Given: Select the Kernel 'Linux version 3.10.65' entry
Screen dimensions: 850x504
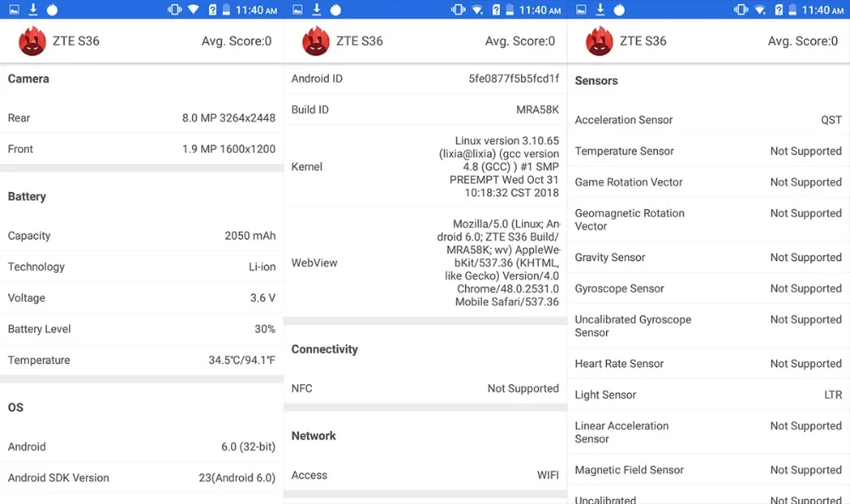Looking at the screenshot, I should click(x=425, y=167).
